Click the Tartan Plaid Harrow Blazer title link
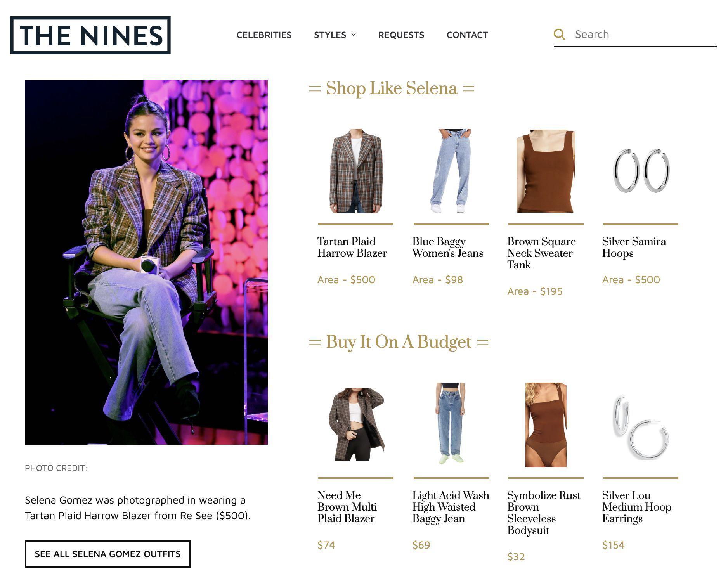 (352, 247)
